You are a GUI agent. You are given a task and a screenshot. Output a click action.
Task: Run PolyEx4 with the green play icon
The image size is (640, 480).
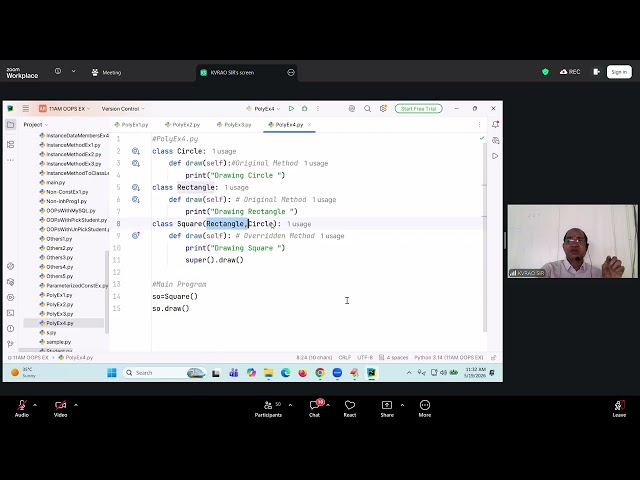click(x=291, y=109)
